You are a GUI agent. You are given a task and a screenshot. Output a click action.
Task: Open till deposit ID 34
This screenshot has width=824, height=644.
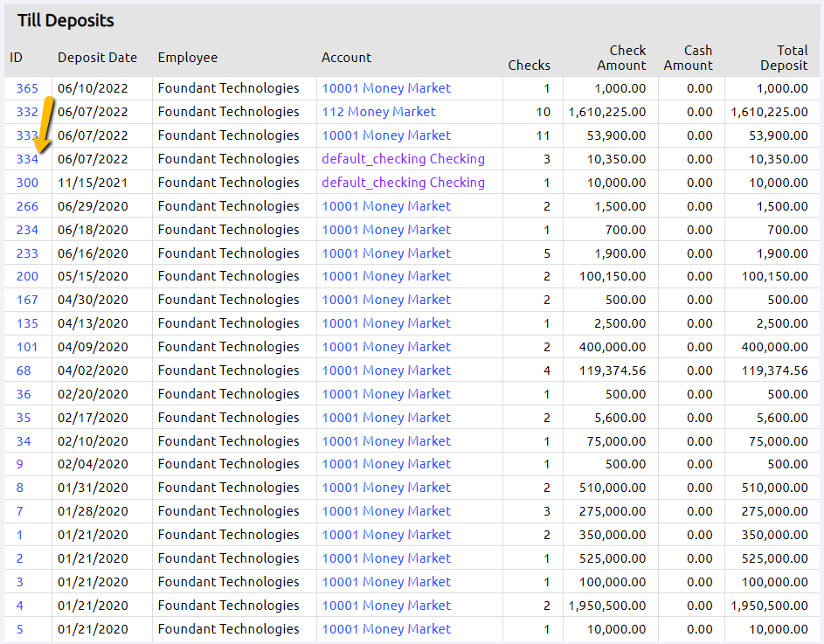[24, 441]
